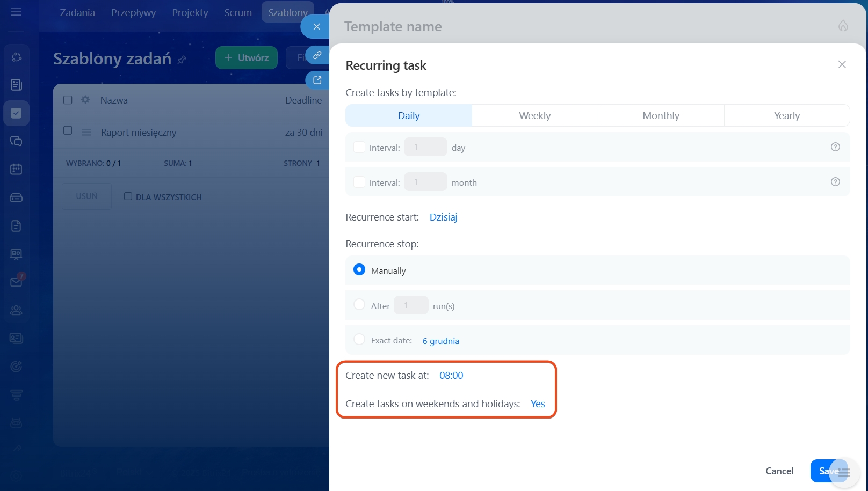The height and width of the screenshot is (491, 868).
Task: Change weekends and holidays Yes option
Action: (537, 404)
